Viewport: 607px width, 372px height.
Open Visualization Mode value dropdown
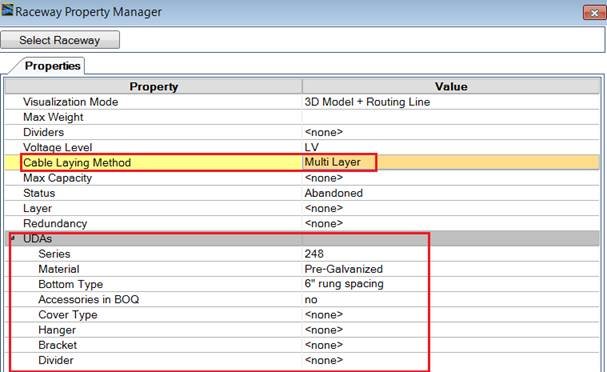tap(451, 102)
